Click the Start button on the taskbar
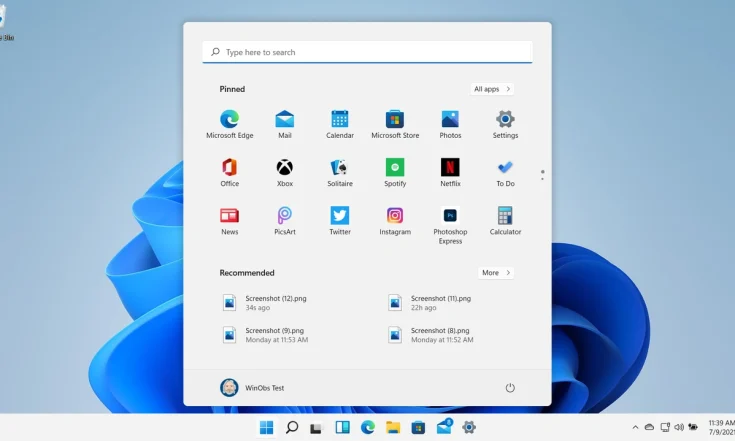Image resolution: width=735 pixels, height=441 pixels. point(267,427)
